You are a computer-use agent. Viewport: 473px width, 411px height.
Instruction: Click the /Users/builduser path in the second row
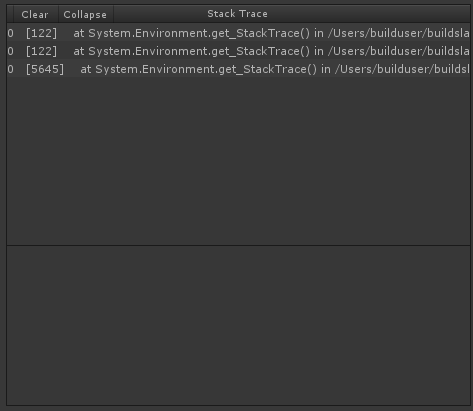click(375, 51)
